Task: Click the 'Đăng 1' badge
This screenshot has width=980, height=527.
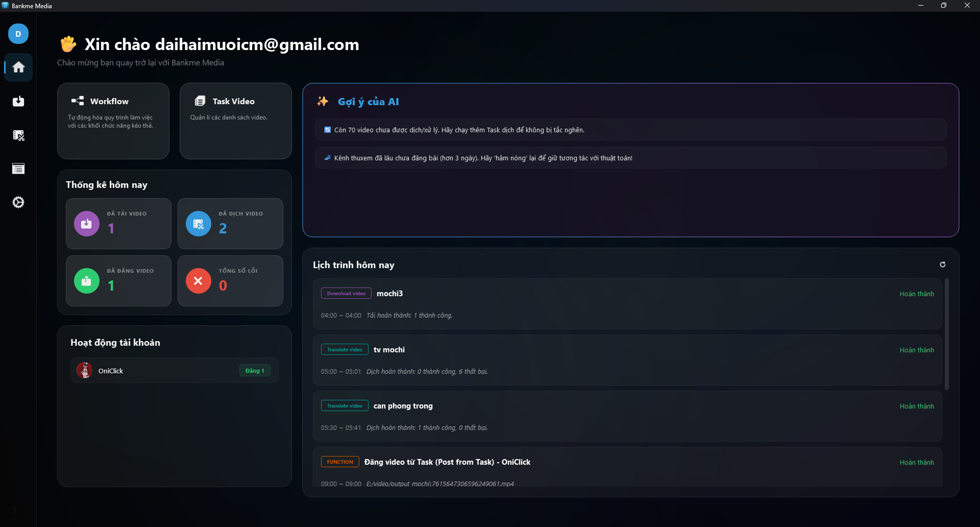Action: pos(255,371)
